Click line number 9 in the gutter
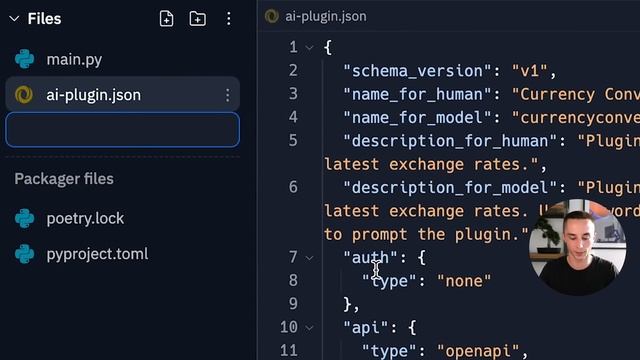This screenshot has height=360, width=640. (x=293, y=304)
